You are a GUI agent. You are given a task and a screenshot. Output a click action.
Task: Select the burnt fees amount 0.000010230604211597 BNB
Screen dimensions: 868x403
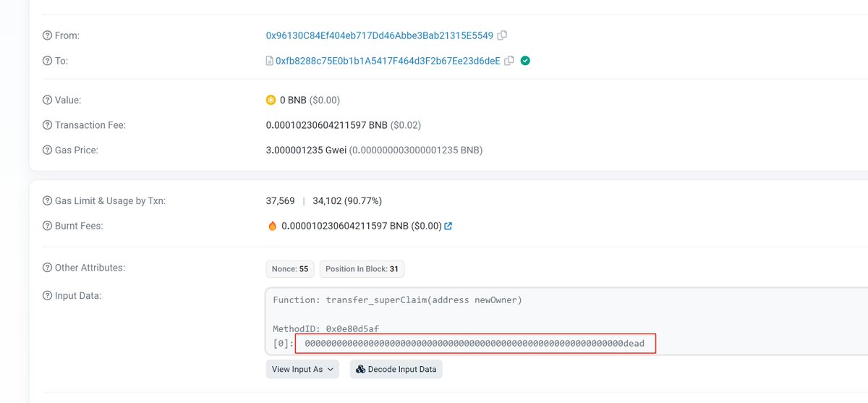(x=345, y=226)
